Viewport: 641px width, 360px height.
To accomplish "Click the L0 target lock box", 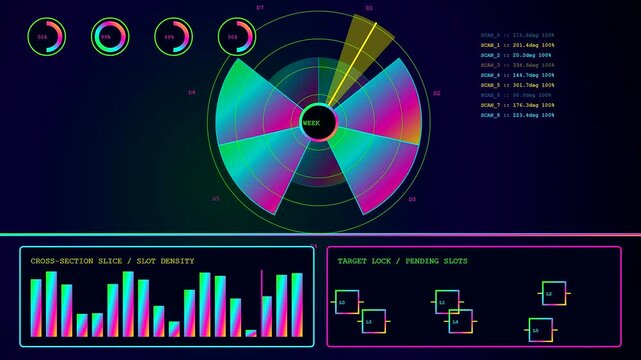I will tap(347, 302).
